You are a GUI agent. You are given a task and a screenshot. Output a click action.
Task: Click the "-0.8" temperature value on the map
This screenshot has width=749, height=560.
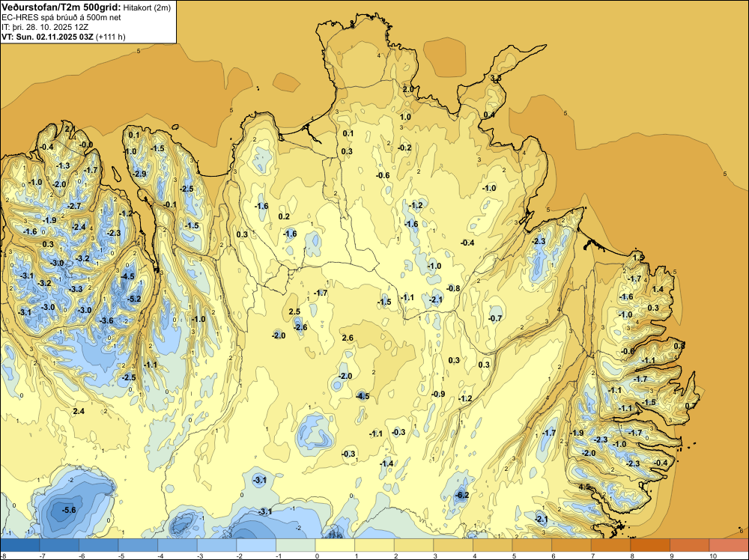(453, 288)
